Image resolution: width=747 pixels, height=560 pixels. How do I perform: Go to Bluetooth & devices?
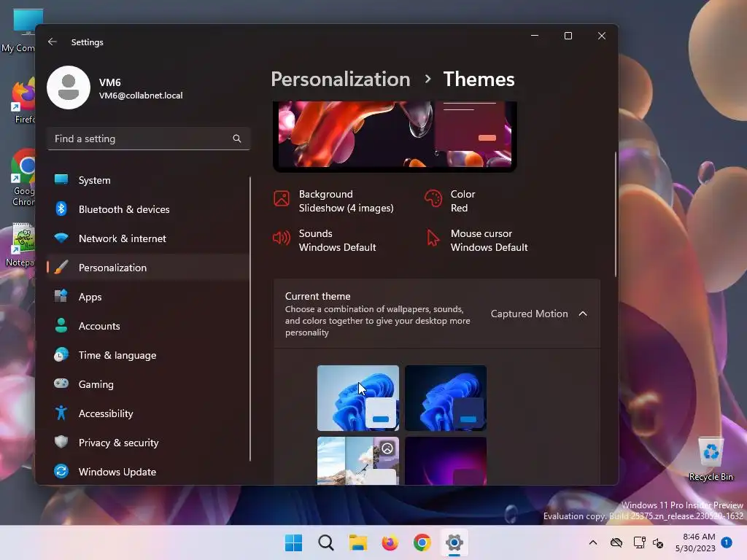coord(147,209)
